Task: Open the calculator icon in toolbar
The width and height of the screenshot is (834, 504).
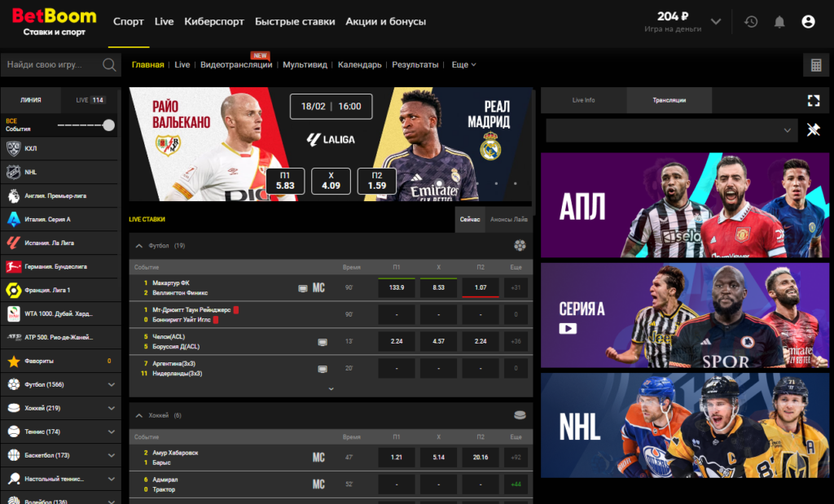Action: click(816, 65)
